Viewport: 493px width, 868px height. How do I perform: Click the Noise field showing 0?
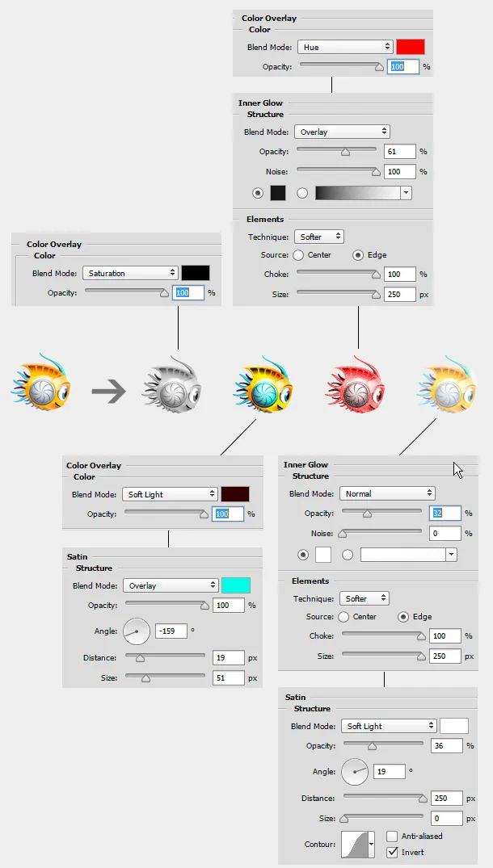pos(445,534)
